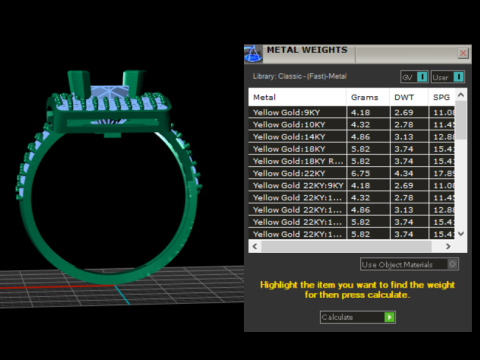Image resolution: width=480 pixels, height=360 pixels.
Task: Select the Yellow Gold:18KY R... row
Action: (351, 161)
